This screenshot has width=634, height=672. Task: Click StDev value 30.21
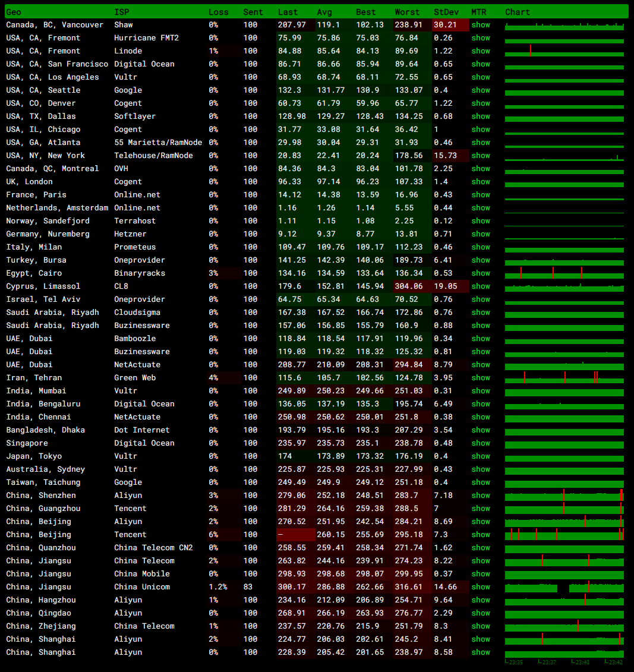click(446, 25)
